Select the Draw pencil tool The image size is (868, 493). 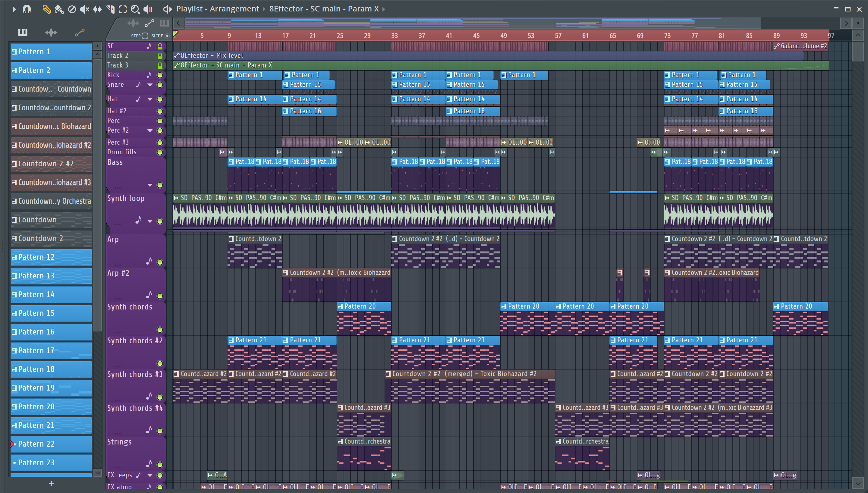(x=47, y=9)
